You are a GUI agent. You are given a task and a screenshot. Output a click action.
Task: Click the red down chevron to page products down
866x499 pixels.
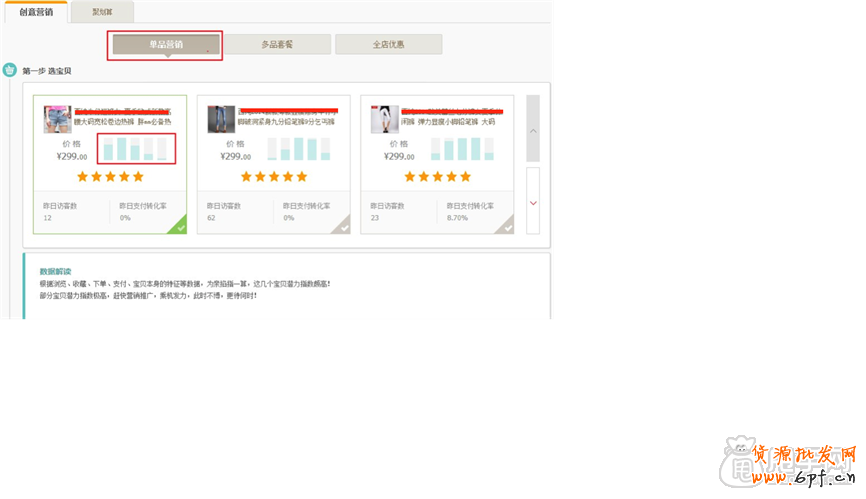(533, 203)
